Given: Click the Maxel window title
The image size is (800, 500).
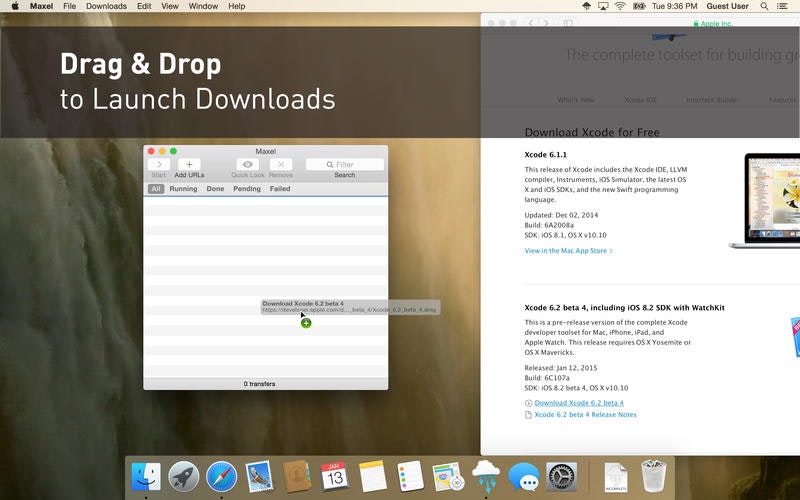Looking at the screenshot, I should click(265, 151).
